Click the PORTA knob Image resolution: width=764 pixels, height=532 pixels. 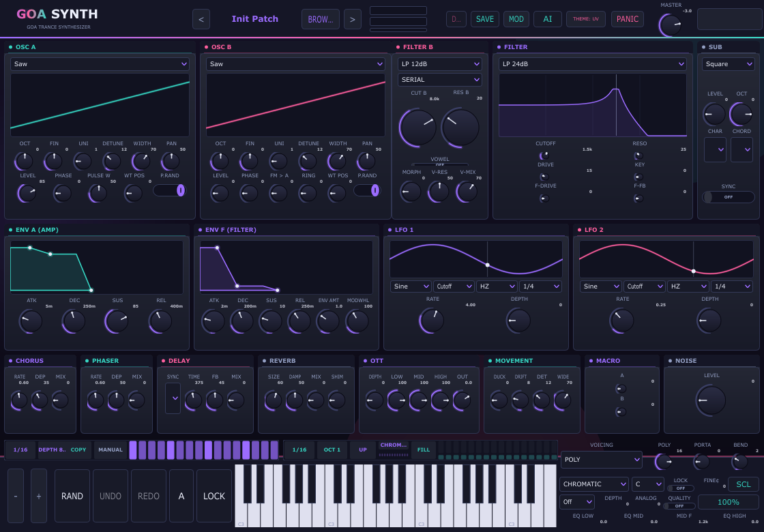(x=701, y=461)
